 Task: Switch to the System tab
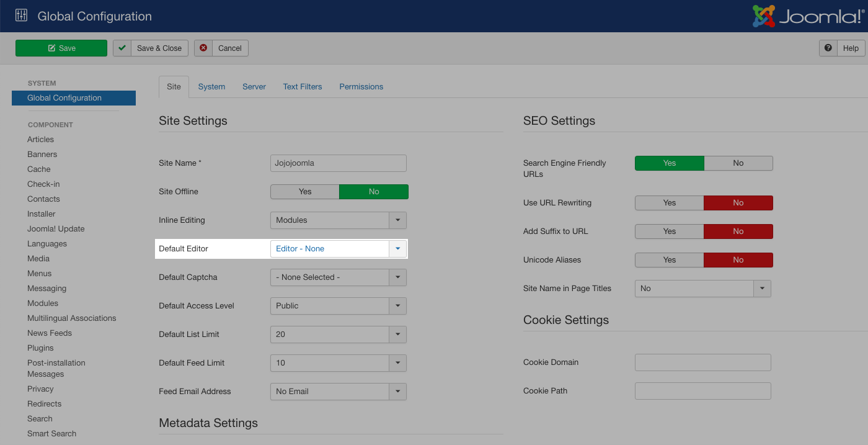[211, 87]
